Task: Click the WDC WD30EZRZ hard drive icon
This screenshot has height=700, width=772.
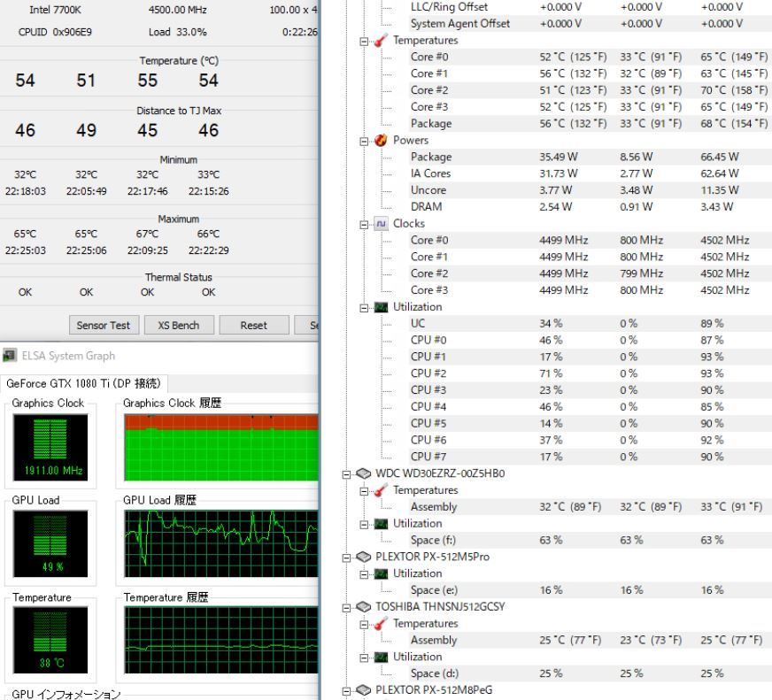Action: (360, 473)
